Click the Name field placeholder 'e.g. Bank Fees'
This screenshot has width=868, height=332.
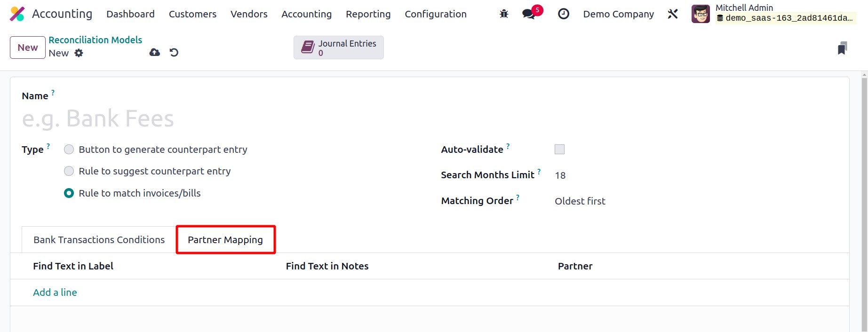(98, 119)
